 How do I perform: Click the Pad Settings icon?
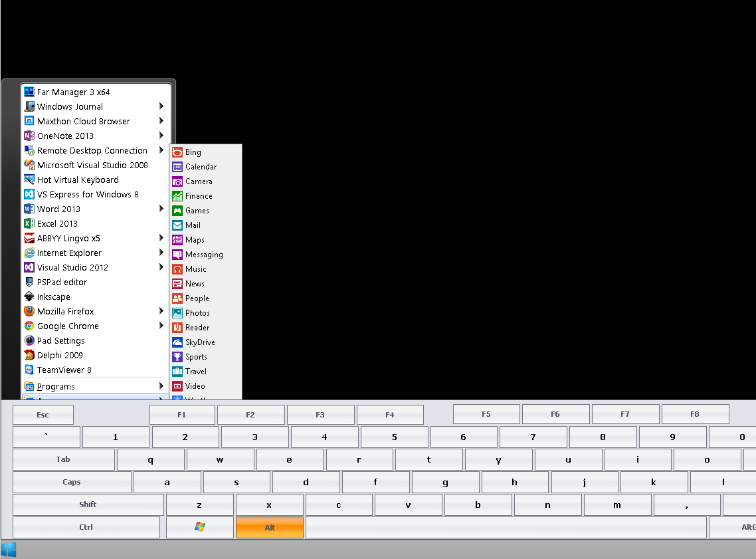pos(29,340)
